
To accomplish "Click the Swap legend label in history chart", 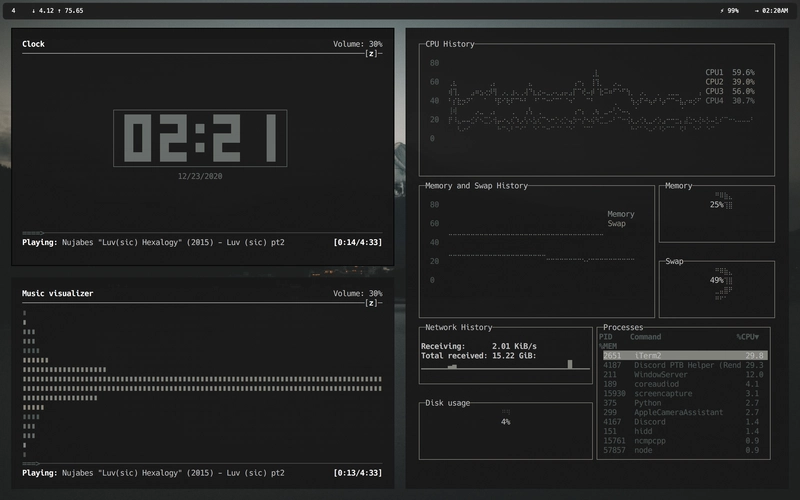I will tap(616, 223).
